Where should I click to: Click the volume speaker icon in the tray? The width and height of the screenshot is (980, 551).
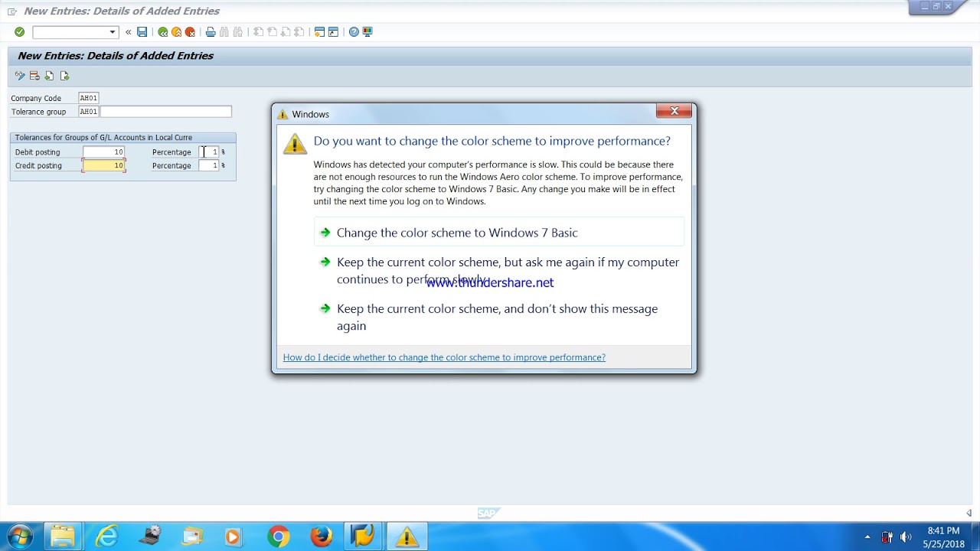(x=906, y=537)
